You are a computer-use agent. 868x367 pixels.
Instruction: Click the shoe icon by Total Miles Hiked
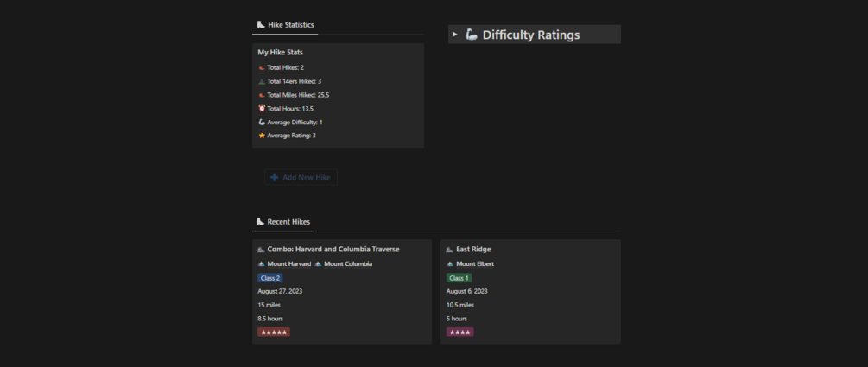(262, 95)
